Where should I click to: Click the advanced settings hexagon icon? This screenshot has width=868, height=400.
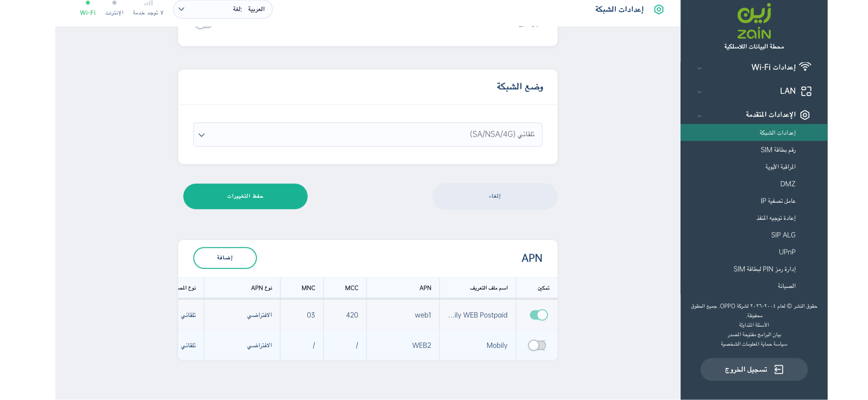click(805, 115)
